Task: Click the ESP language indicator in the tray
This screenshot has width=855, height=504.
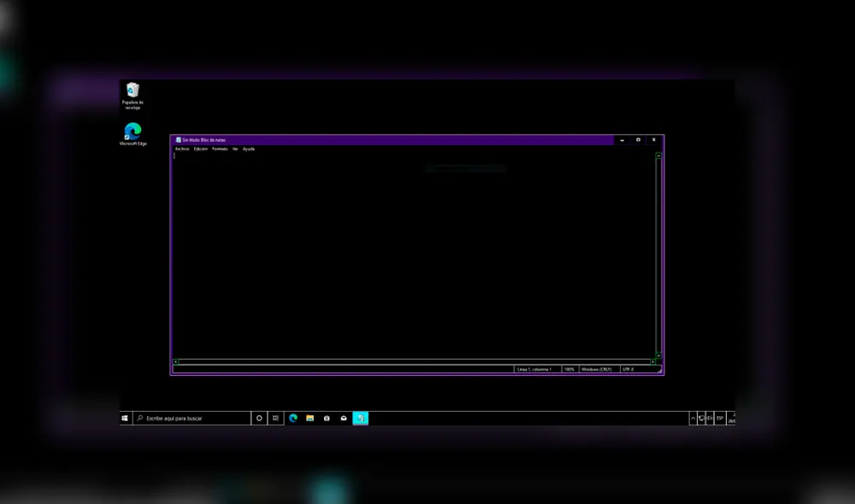Action: click(x=718, y=418)
